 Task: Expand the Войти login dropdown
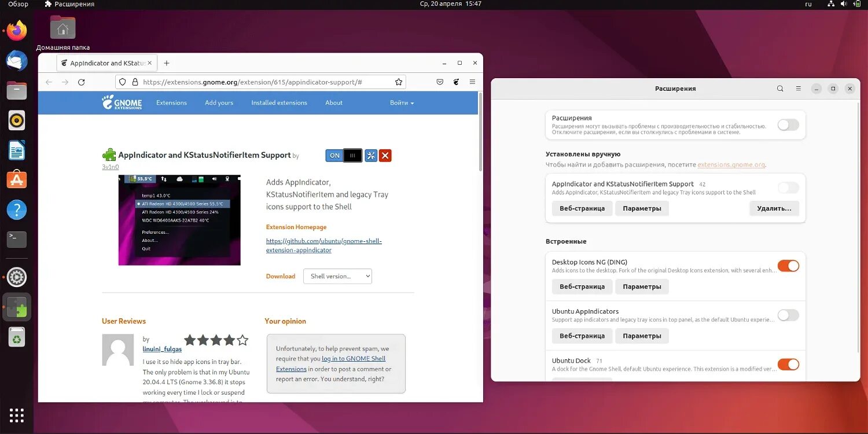click(402, 102)
